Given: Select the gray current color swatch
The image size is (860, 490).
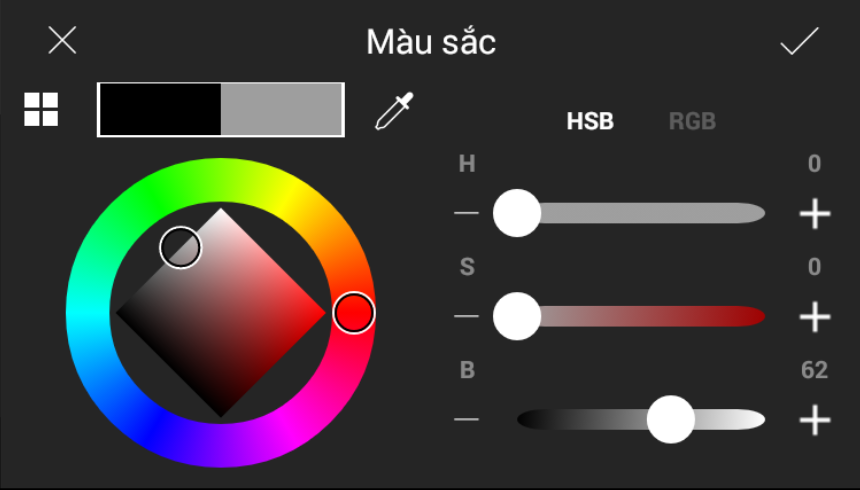Looking at the screenshot, I should point(281,109).
